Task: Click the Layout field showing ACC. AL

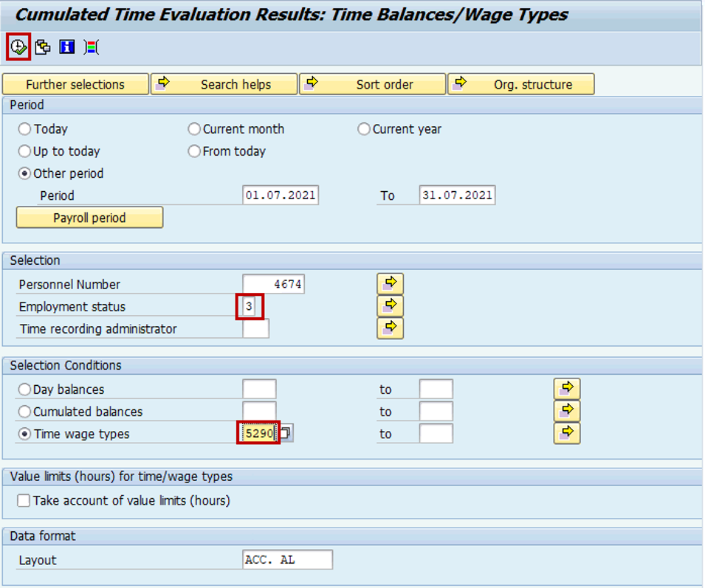Action: tap(288, 560)
